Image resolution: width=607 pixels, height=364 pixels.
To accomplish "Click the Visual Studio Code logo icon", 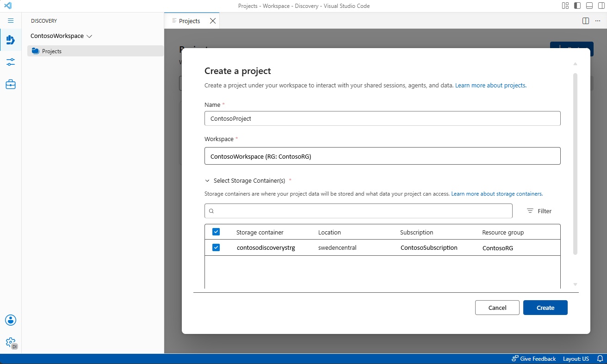I will click(7, 6).
